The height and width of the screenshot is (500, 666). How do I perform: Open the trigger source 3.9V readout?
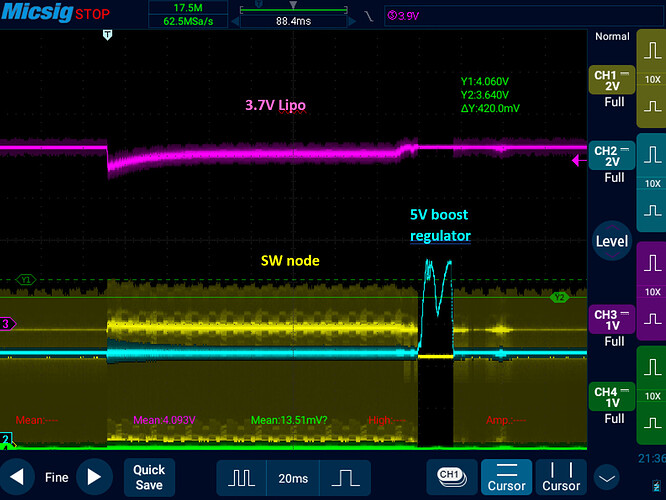click(x=403, y=16)
